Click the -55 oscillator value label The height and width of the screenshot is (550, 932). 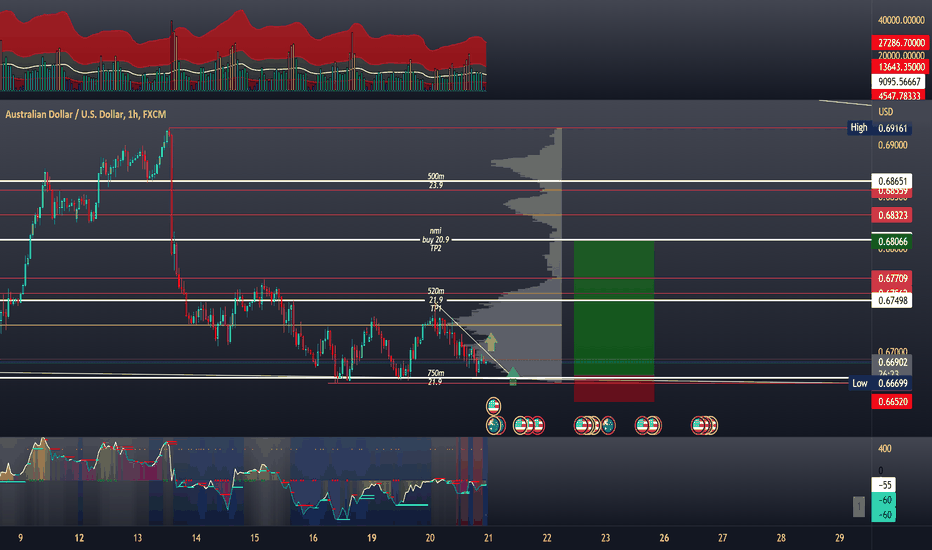pyautogui.click(x=884, y=485)
